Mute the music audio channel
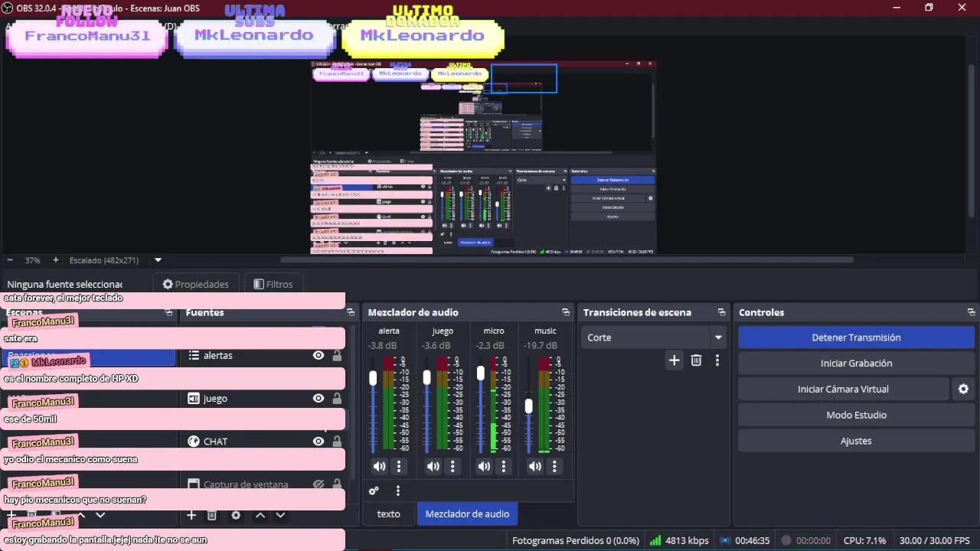 (534, 466)
